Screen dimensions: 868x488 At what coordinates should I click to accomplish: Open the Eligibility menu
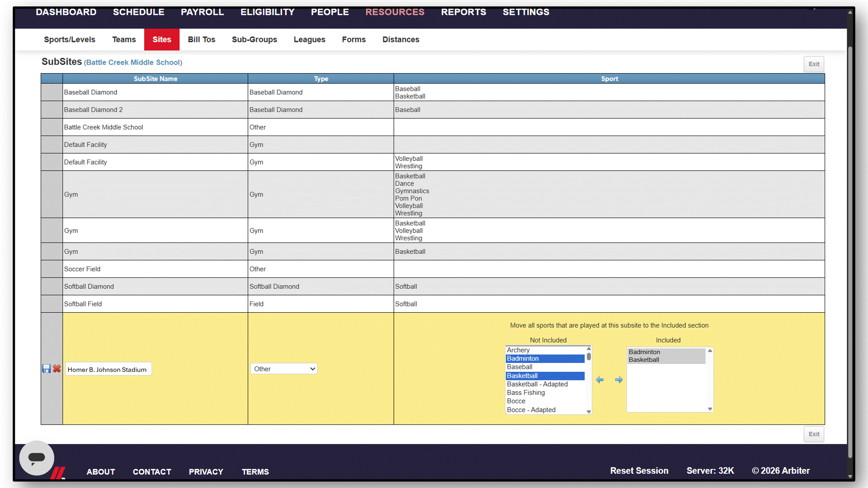click(x=268, y=12)
